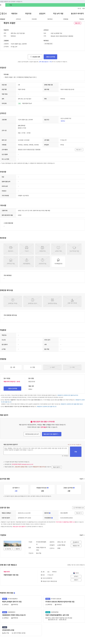Switch to the 전형방법 tab

pyautogui.click(x=66, y=19)
